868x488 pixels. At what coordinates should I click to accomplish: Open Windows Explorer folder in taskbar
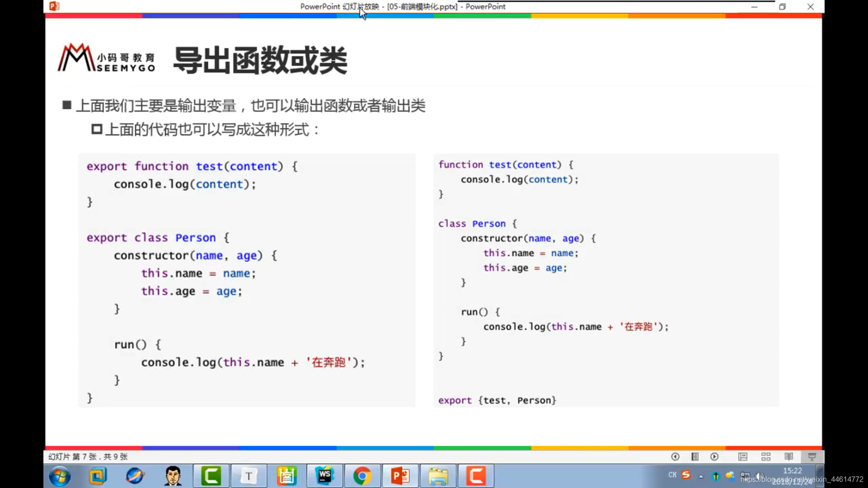click(438, 476)
